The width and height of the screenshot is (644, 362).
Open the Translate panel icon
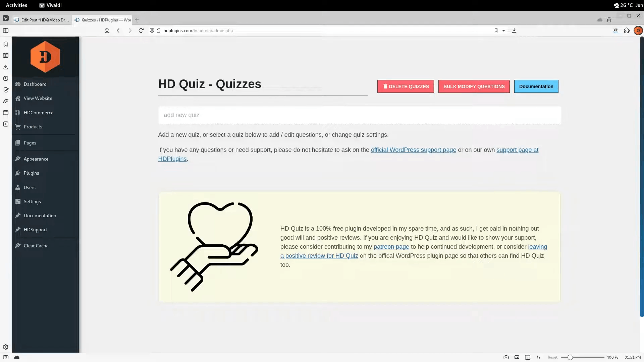coord(6,101)
